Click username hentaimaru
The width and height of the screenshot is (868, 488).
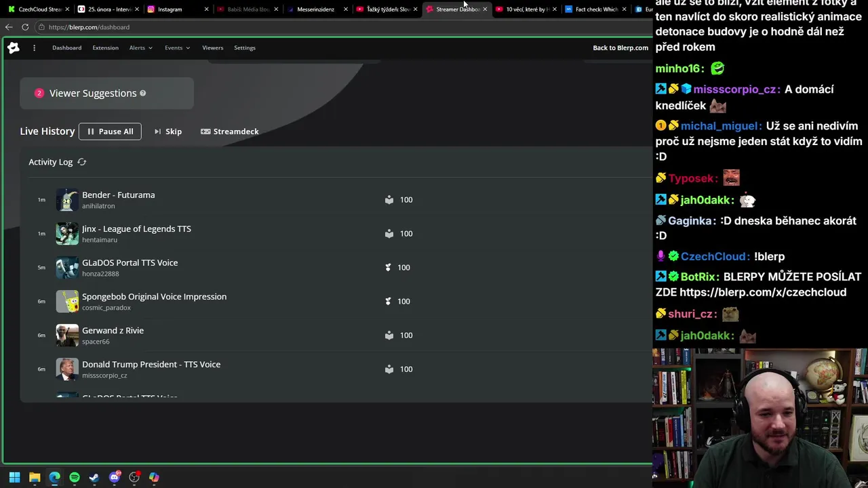[x=100, y=240]
